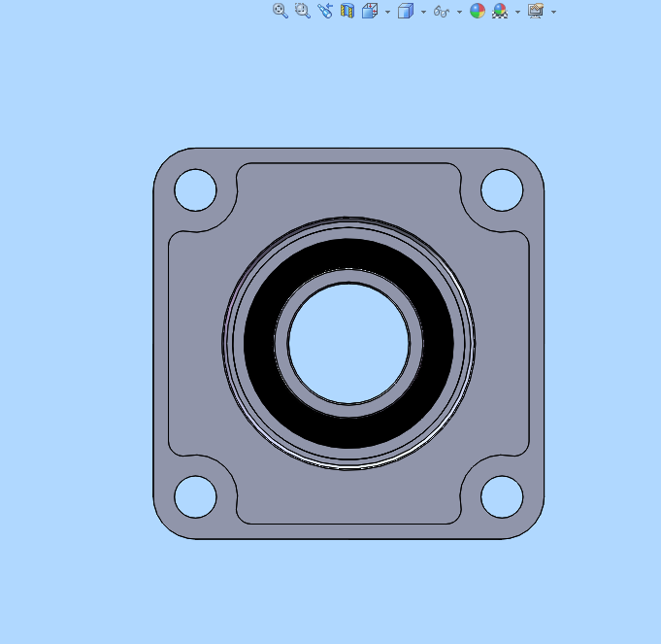This screenshot has height=644, width=661.
Task: Click the Apply Scene icon
Action: (x=500, y=11)
